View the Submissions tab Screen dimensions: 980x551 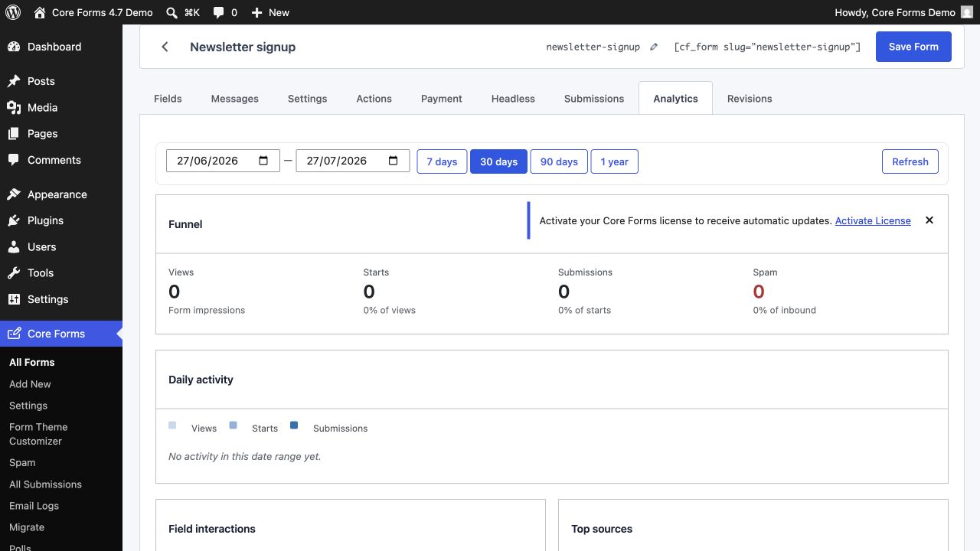click(x=594, y=98)
